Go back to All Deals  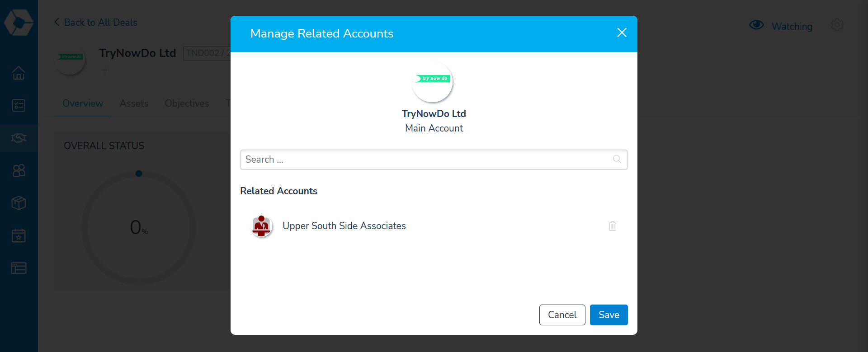click(95, 22)
